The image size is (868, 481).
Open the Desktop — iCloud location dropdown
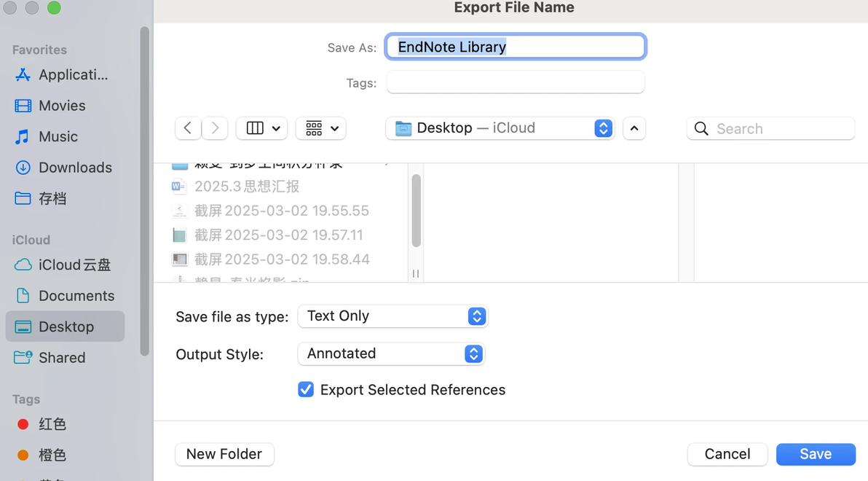(x=500, y=128)
